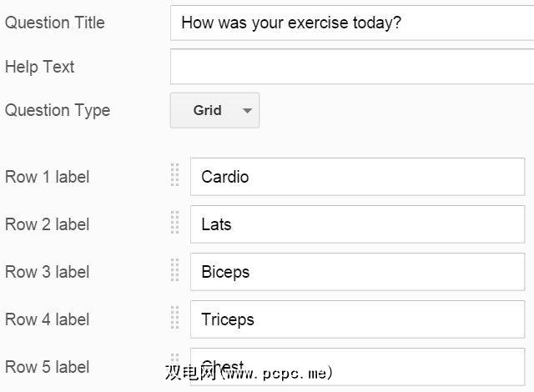This screenshot has width=534, height=392.
Task: Place cursor in the Triceps field
Action: pyautogui.click(x=357, y=319)
